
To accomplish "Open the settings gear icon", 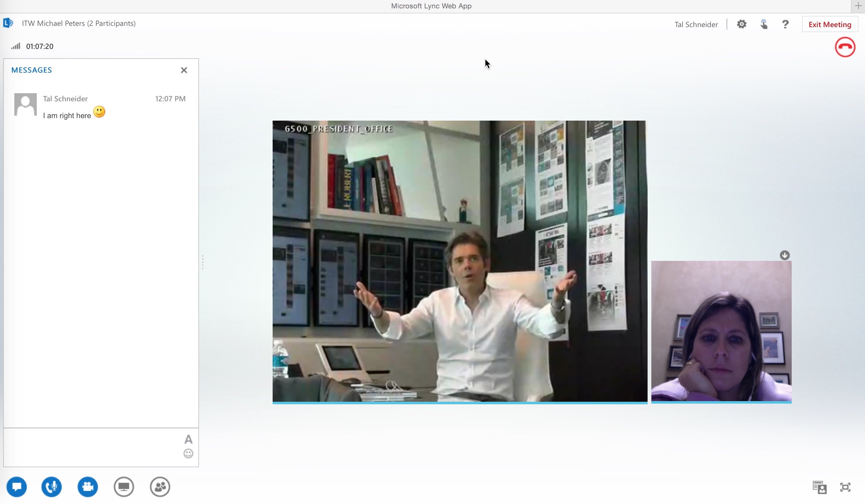I will (741, 24).
